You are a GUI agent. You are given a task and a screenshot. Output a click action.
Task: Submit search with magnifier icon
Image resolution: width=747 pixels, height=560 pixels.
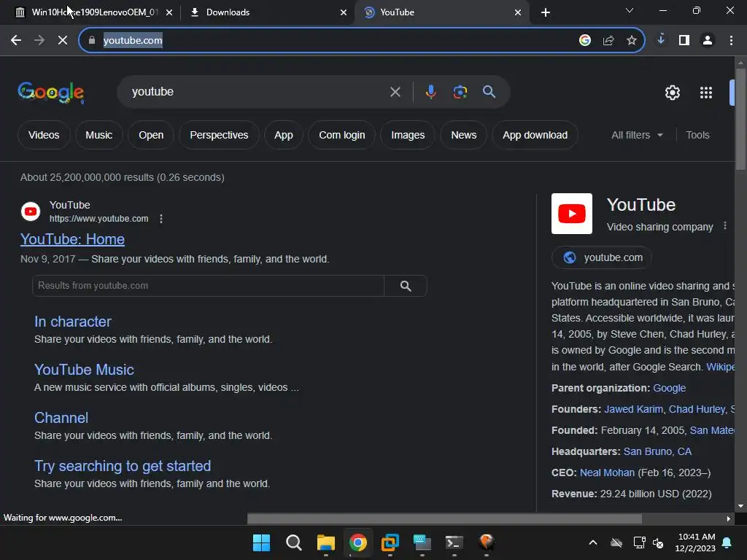tap(489, 92)
